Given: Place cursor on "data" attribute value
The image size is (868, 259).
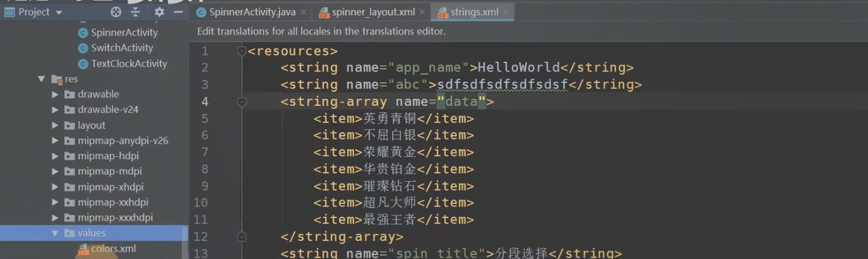Looking at the screenshot, I should coord(462,102).
